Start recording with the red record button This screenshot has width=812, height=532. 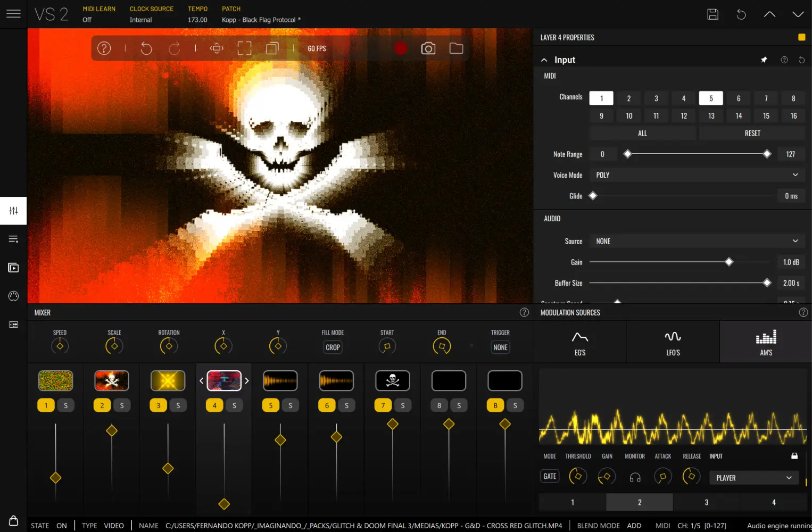coord(401,48)
